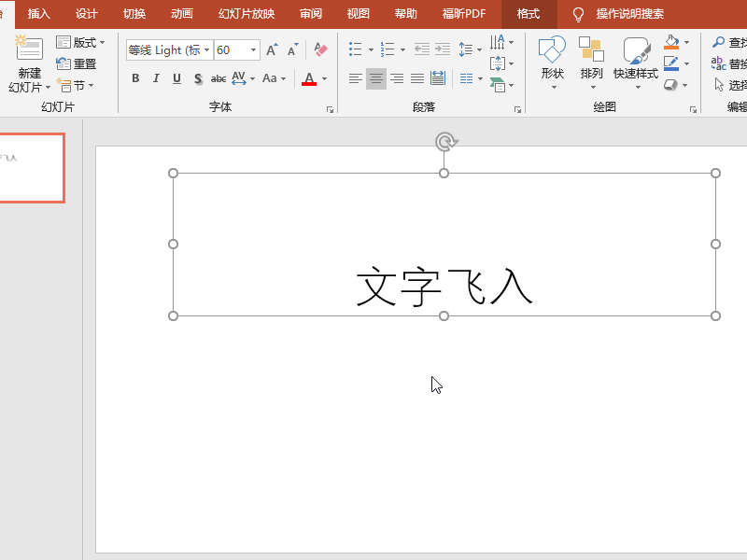
Task: Increase the list indent level
Action: click(x=443, y=49)
